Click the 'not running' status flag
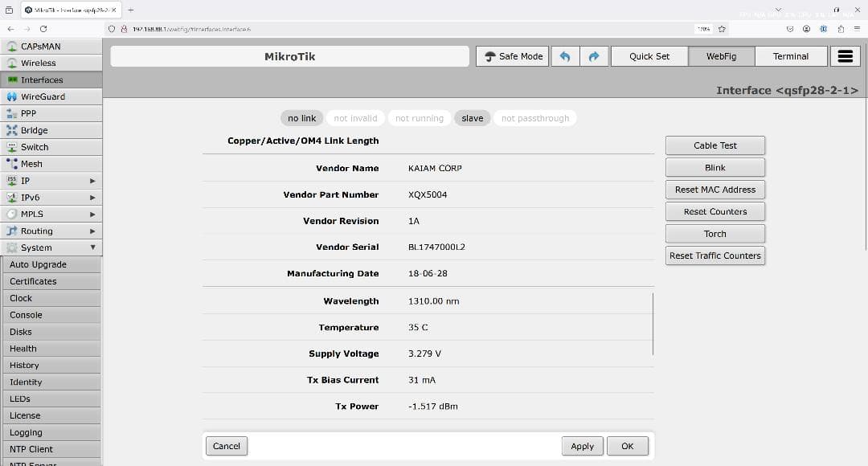This screenshot has width=868, height=466. pos(419,118)
